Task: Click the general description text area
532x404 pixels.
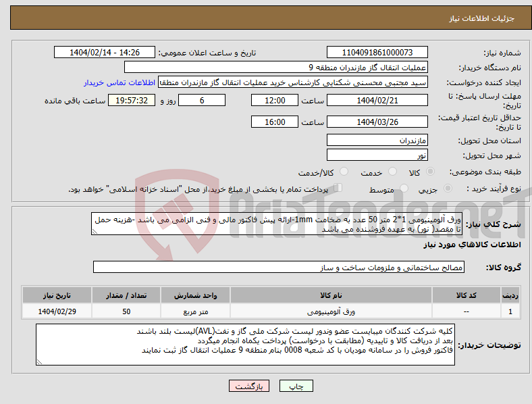Action: click(277, 224)
